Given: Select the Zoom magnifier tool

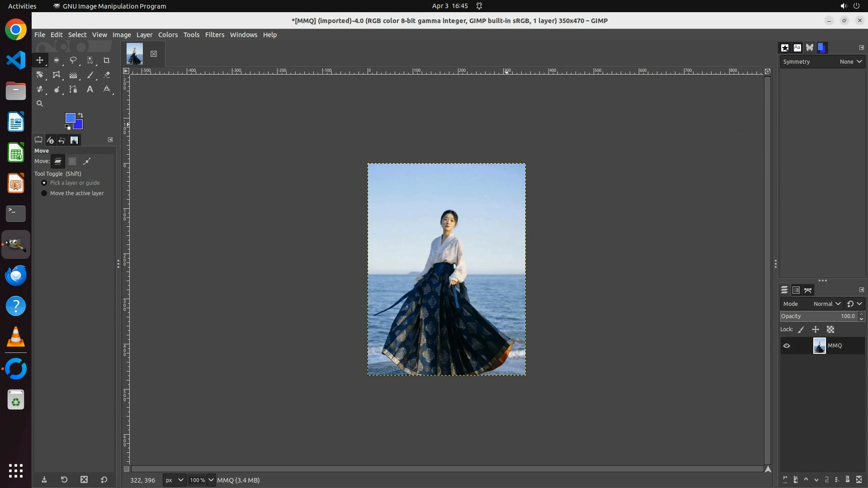Looking at the screenshot, I should tap(40, 104).
